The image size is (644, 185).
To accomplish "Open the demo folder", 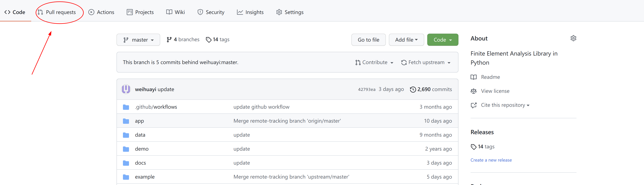I will tap(142, 149).
